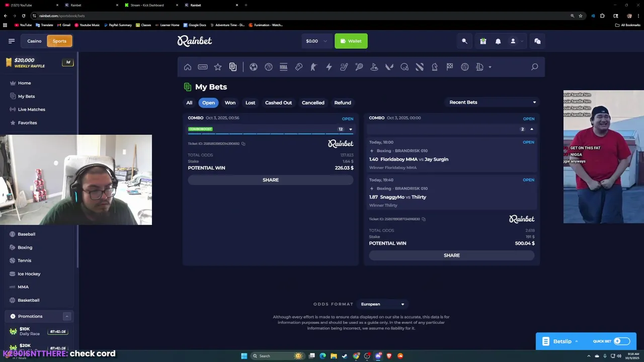
Task: Open the notifications bell icon
Action: (498, 41)
